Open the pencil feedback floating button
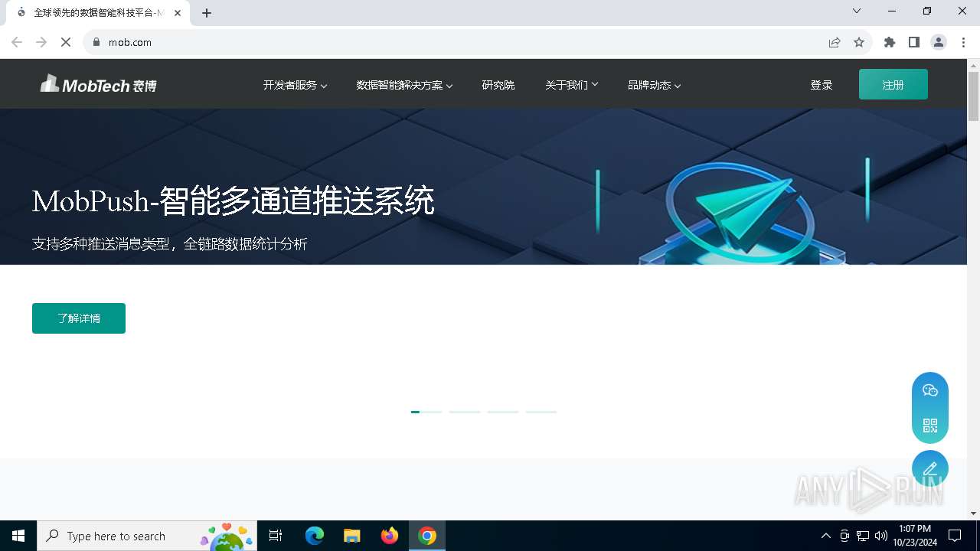 [930, 468]
